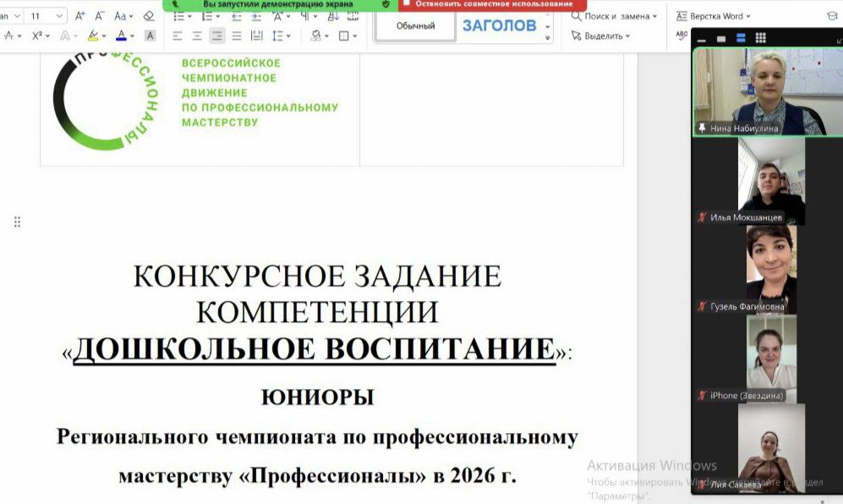Toggle center text alignment
843x504 pixels.
click(197, 36)
